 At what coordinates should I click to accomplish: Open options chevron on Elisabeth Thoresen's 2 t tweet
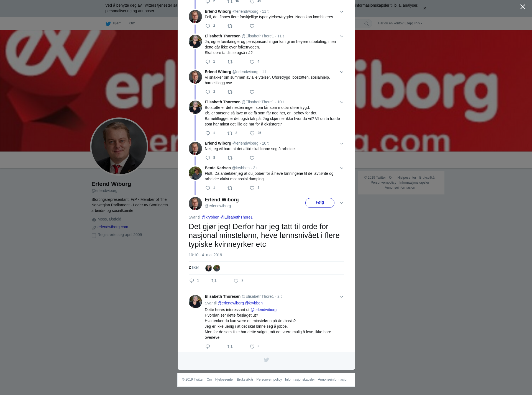[342, 297]
